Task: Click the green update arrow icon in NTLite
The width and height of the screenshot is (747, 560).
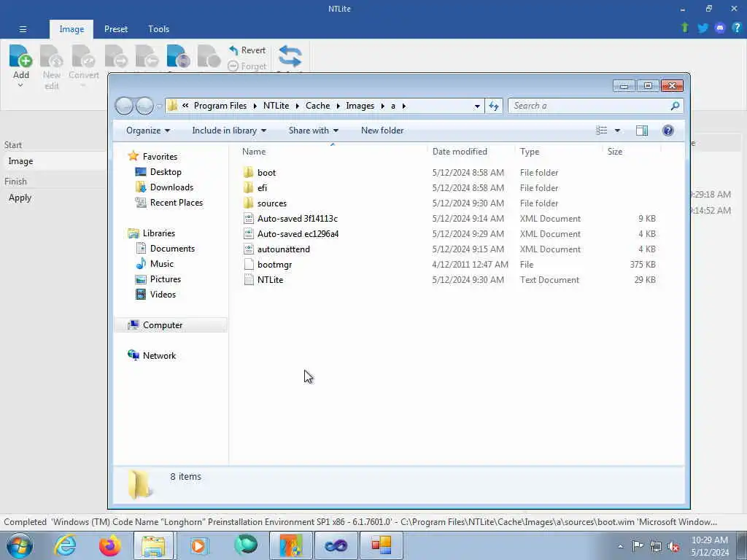Action: point(684,28)
